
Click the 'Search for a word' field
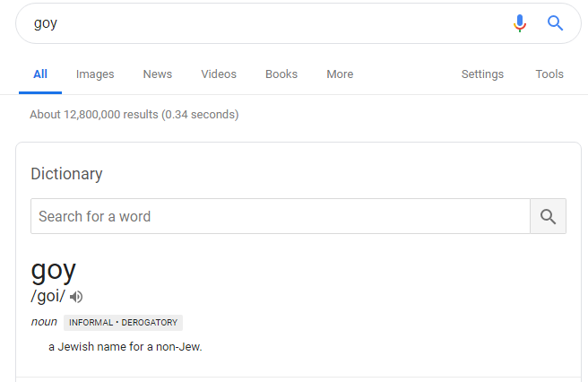[x=281, y=216]
